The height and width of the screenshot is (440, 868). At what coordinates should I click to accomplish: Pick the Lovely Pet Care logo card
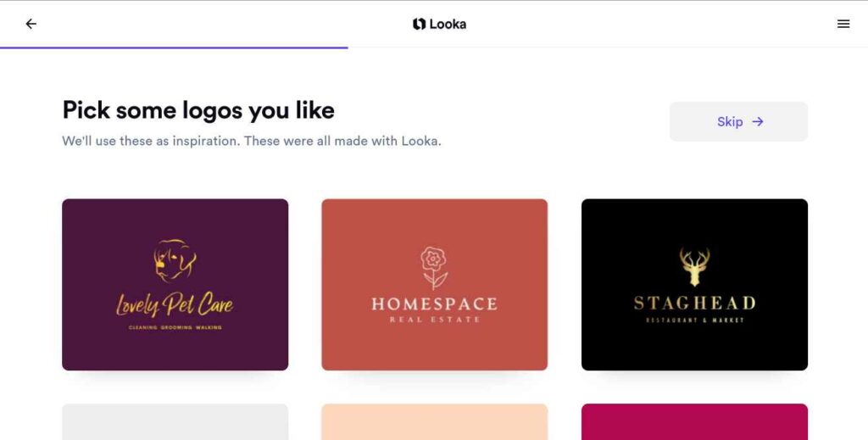click(175, 285)
